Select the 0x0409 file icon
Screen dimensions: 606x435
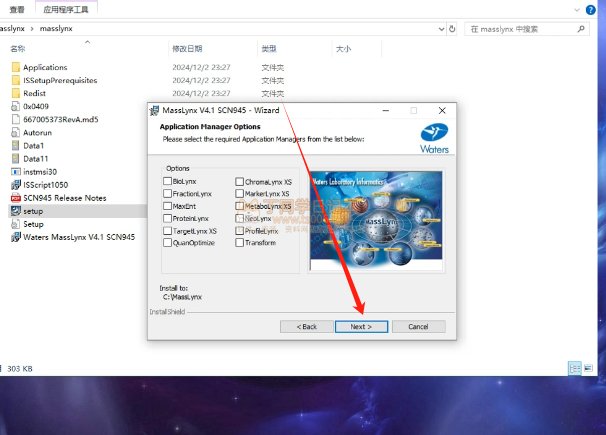point(15,106)
